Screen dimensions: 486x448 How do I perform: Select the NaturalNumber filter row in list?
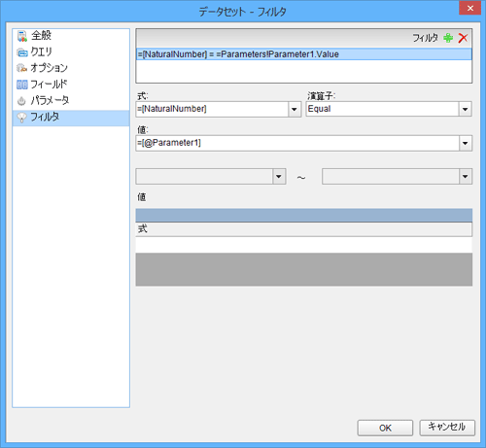[x=304, y=54]
